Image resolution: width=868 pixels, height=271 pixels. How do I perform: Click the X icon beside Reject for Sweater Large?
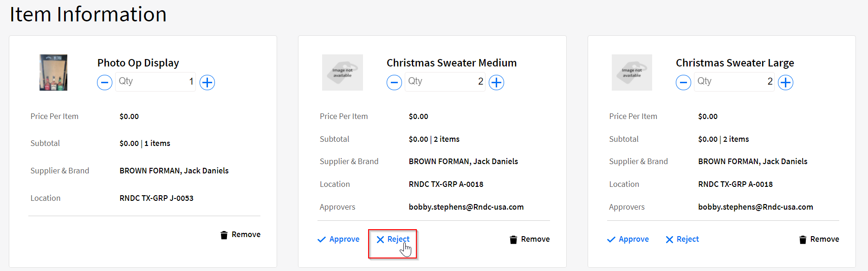(x=668, y=239)
